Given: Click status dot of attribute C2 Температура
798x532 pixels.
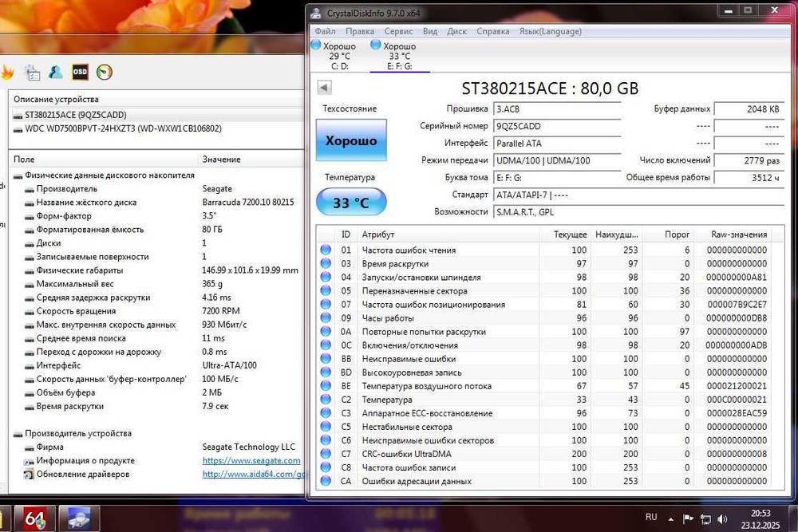Looking at the screenshot, I should 326,400.
